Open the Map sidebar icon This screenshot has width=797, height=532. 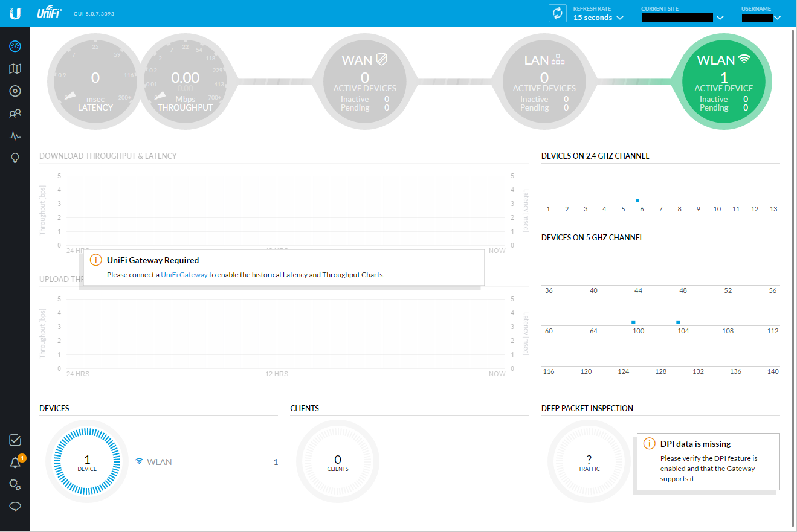pyautogui.click(x=15, y=69)
